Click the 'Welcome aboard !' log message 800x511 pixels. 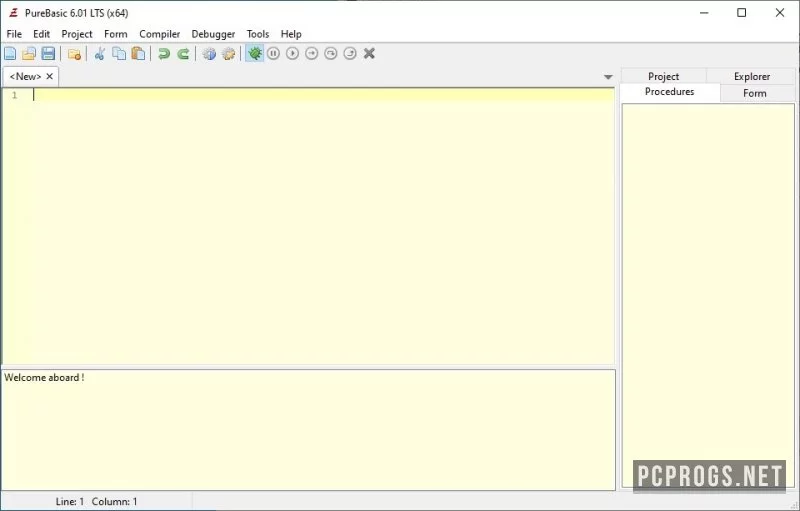point(44,378)
